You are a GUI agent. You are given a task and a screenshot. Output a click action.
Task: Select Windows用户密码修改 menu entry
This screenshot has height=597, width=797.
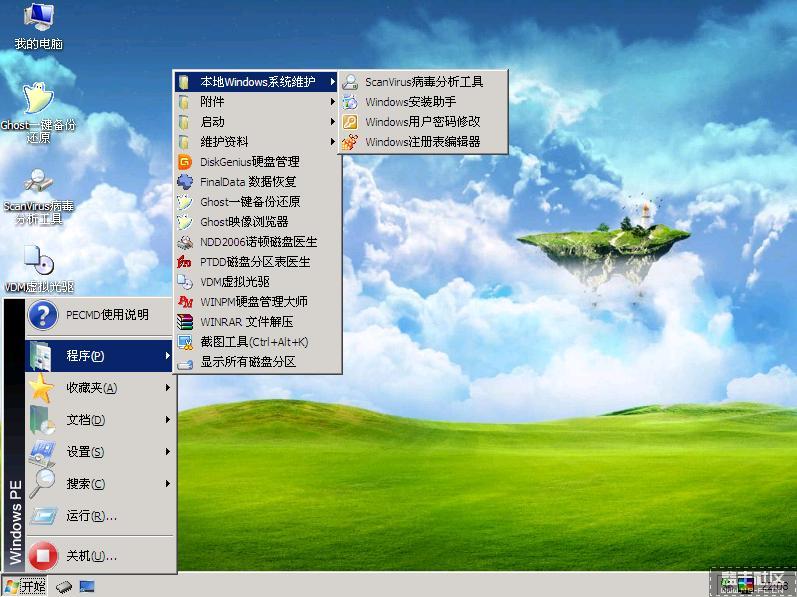[x=422, y=122]
